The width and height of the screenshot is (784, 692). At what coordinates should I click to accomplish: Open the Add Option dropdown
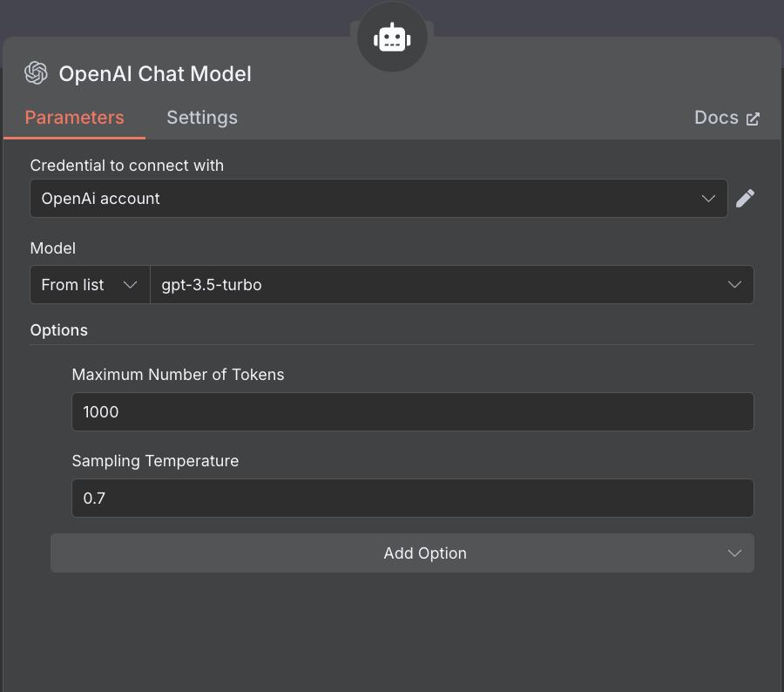click(x=402, y=553)
